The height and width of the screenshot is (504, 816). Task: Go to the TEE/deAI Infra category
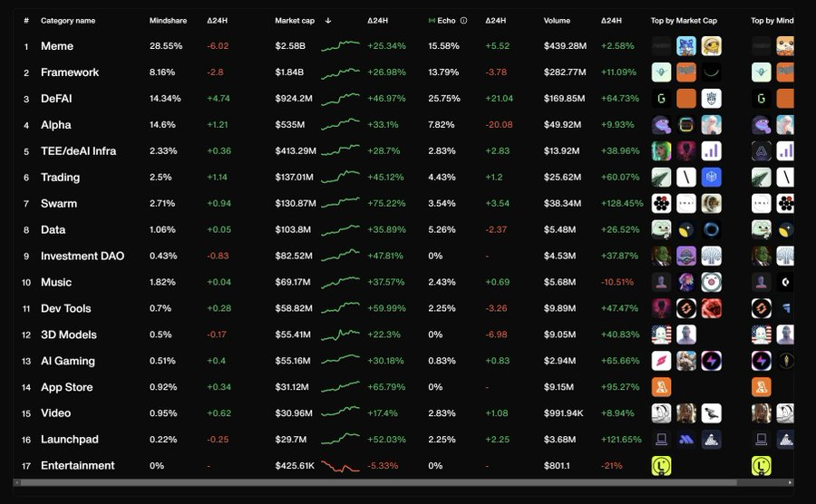click(78, 151)
